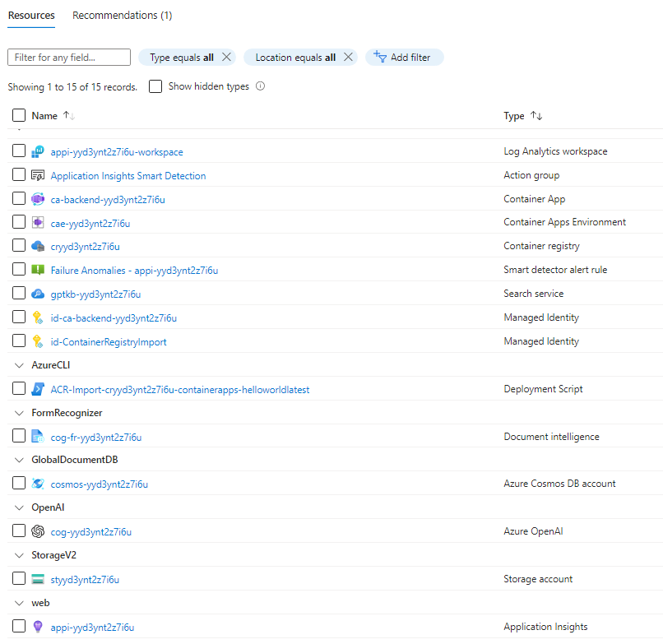Remove the Type equals all filter
663x644 pixels.
(x=227, y=57)
